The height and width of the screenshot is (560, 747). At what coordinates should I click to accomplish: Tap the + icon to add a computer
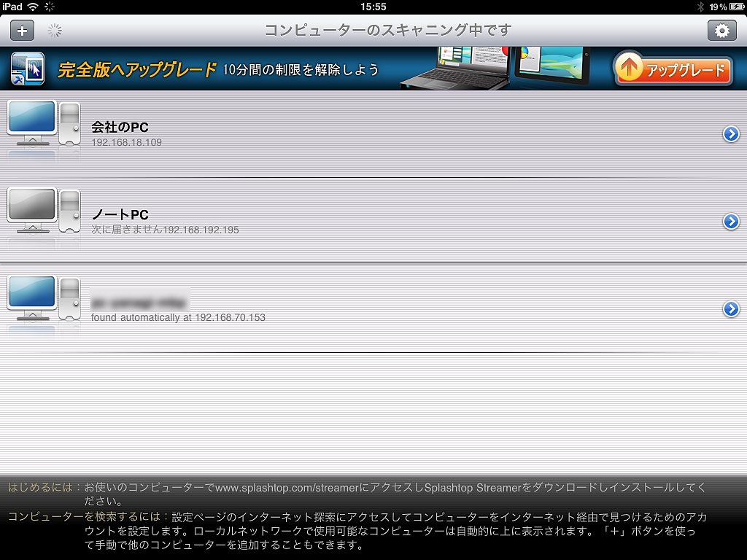click(22, 31)
